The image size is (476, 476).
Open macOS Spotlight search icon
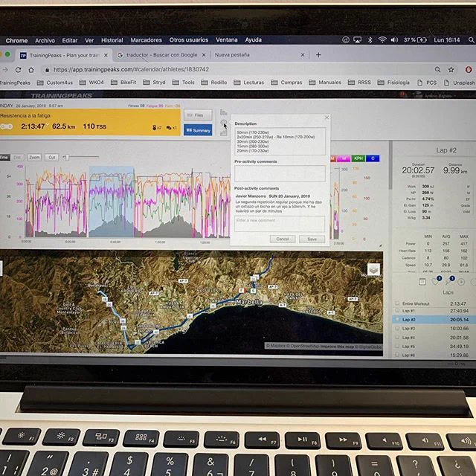[471, 39]
